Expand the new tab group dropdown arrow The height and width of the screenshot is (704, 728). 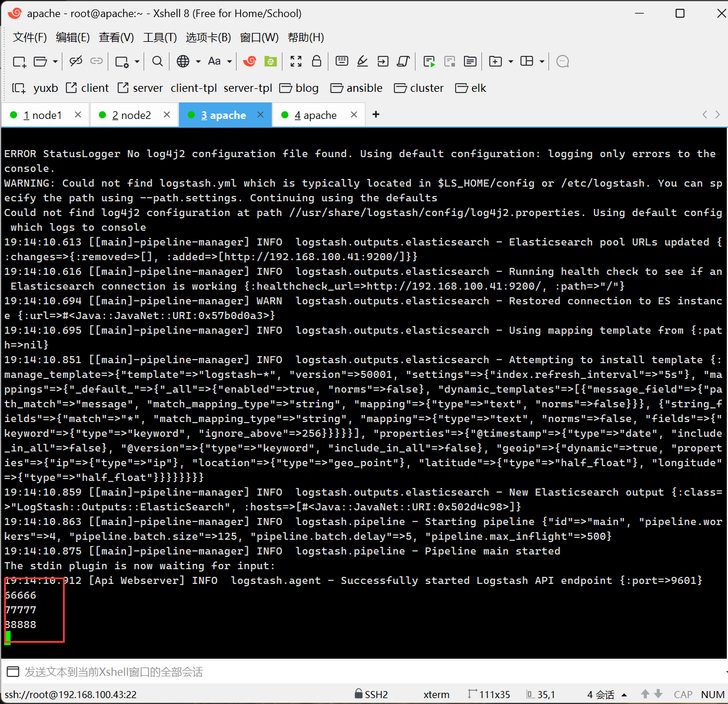click(x=510, y=61)
